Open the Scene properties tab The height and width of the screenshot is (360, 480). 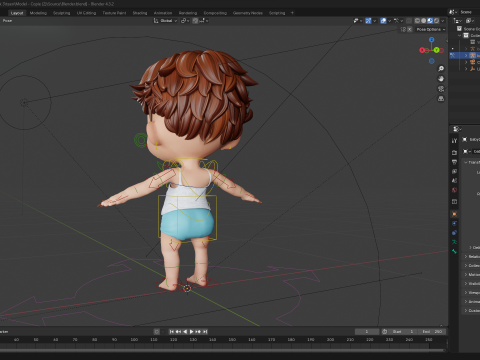[x=454, y=181]
